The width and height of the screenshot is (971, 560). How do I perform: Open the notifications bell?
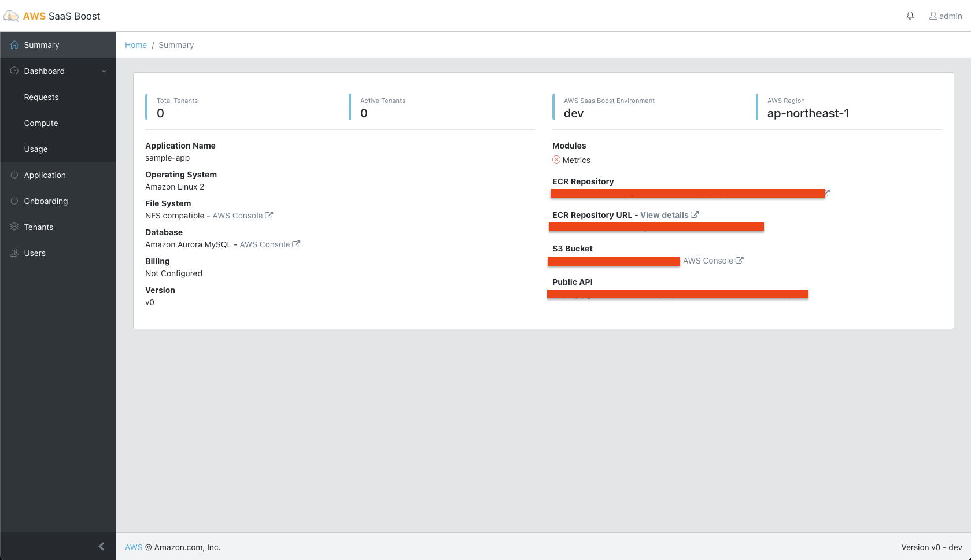coord(910,16)
